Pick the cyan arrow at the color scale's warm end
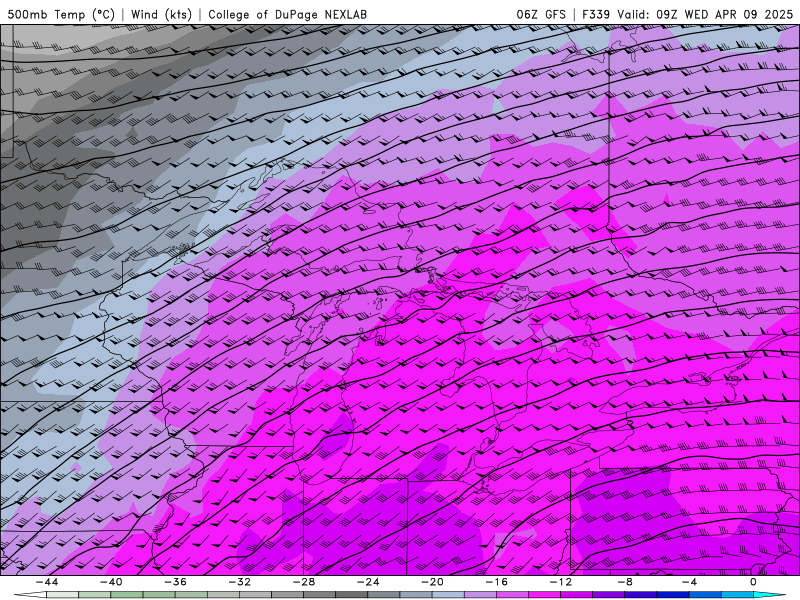Viewport: 800px width, 600px height. [769, 595]
